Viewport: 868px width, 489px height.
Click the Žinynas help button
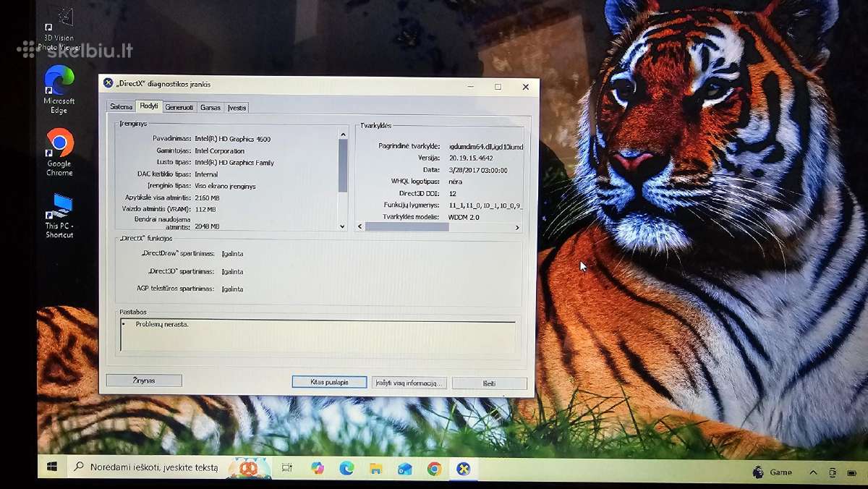pyautogui.click(x=144, y=380)
